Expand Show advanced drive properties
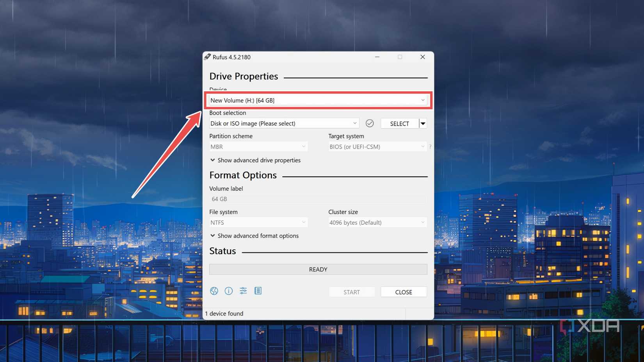This screenshot has width=644, height=362. tap(255, 160)
